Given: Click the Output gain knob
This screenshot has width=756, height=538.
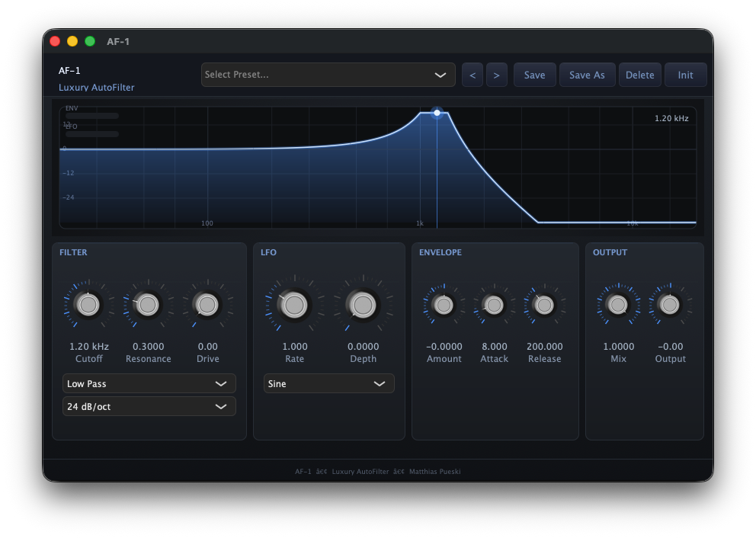Looking at the screenshot, I should tap(670, 305).
